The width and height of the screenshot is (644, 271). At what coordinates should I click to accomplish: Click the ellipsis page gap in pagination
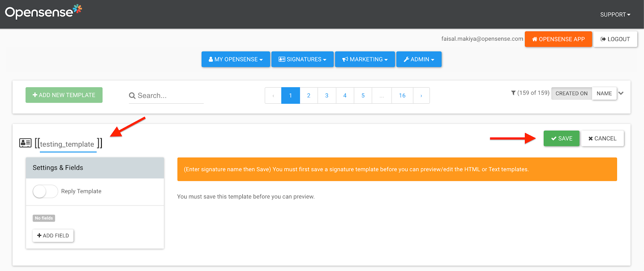(382, 96)
